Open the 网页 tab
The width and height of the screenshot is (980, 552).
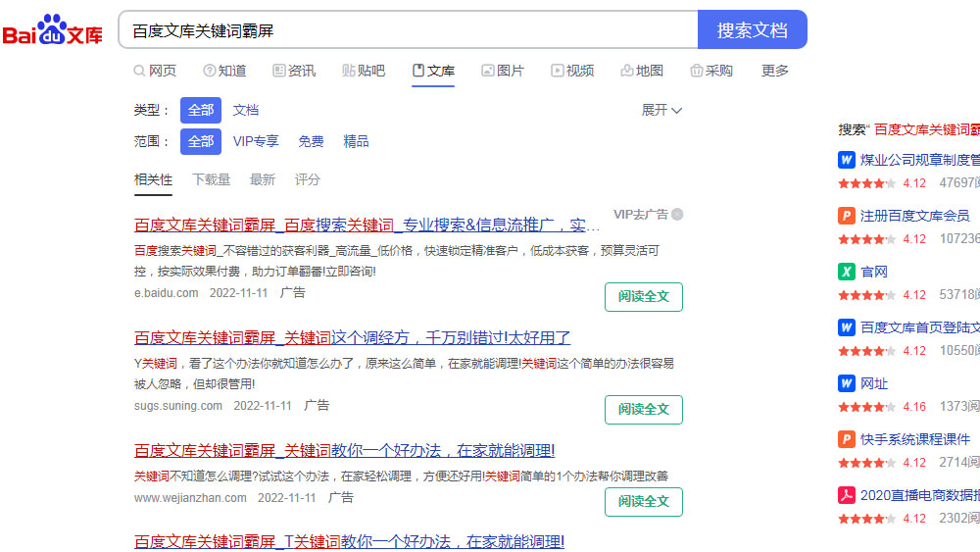click(x=155, y=71)
